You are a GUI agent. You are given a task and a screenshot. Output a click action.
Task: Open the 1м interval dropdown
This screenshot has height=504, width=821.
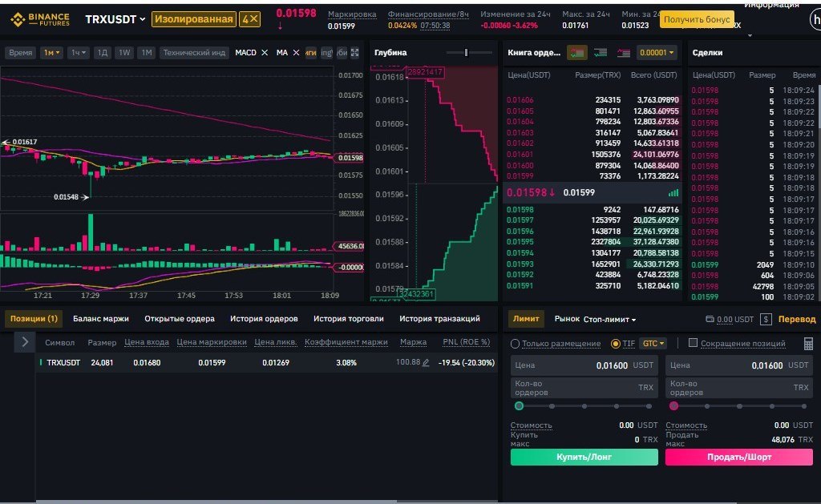click(x=51, y=52)
